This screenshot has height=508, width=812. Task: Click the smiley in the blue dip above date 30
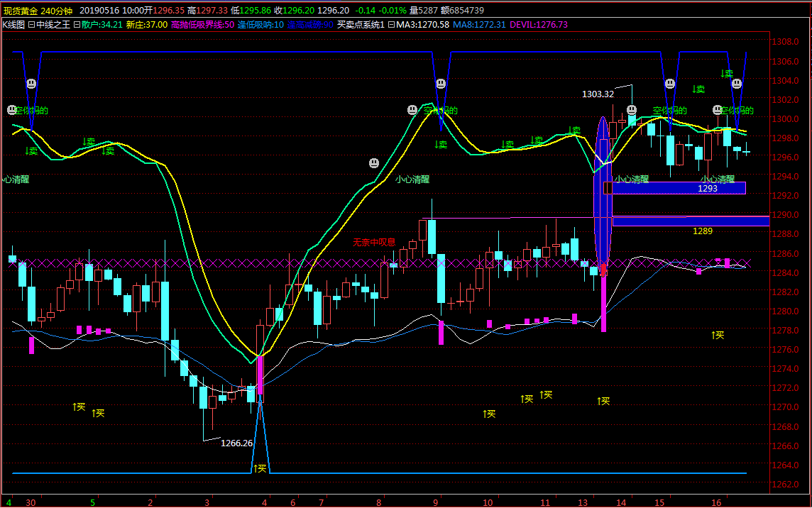click(x=31, y=84)
